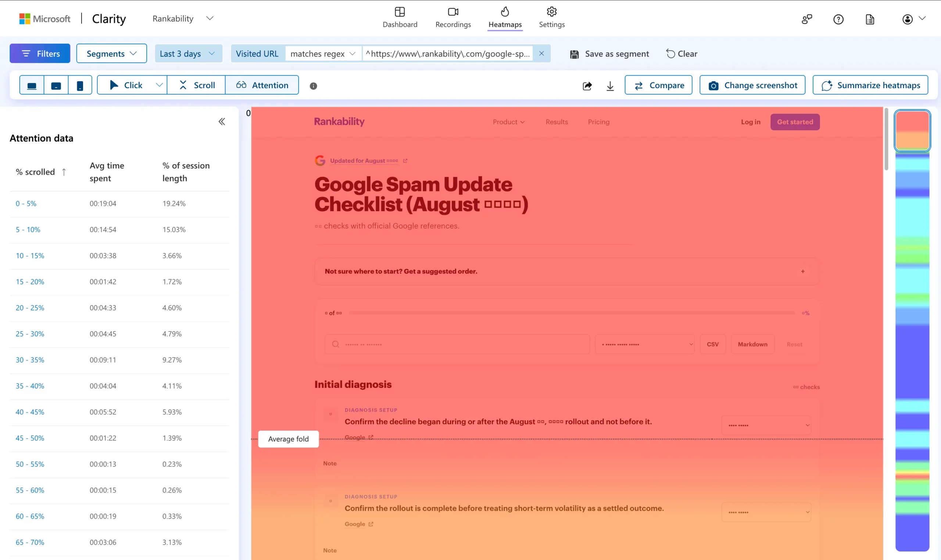Screen dimensions: 941x560
Task: Select the desktop device view icon
Action: click(32, 86)
